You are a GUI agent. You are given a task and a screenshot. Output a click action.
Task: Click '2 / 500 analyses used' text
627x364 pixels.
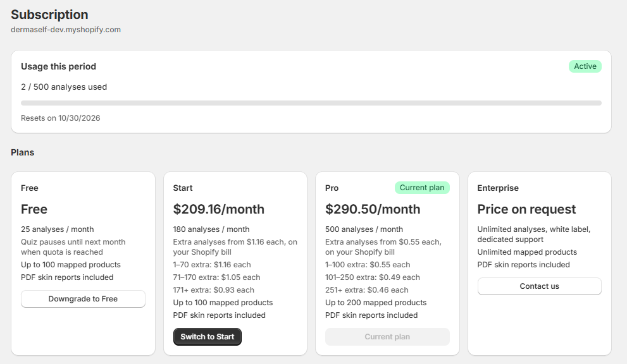coord(64,87)
